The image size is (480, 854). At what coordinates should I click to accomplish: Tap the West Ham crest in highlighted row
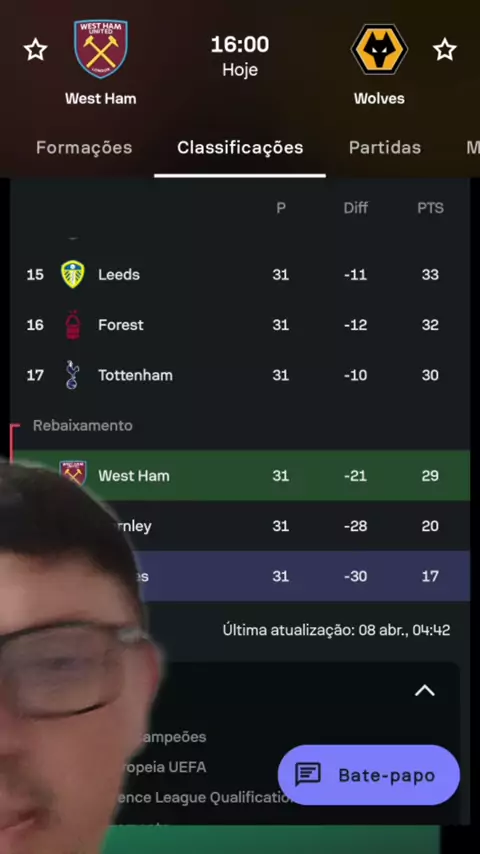click(x=73, y=474)
